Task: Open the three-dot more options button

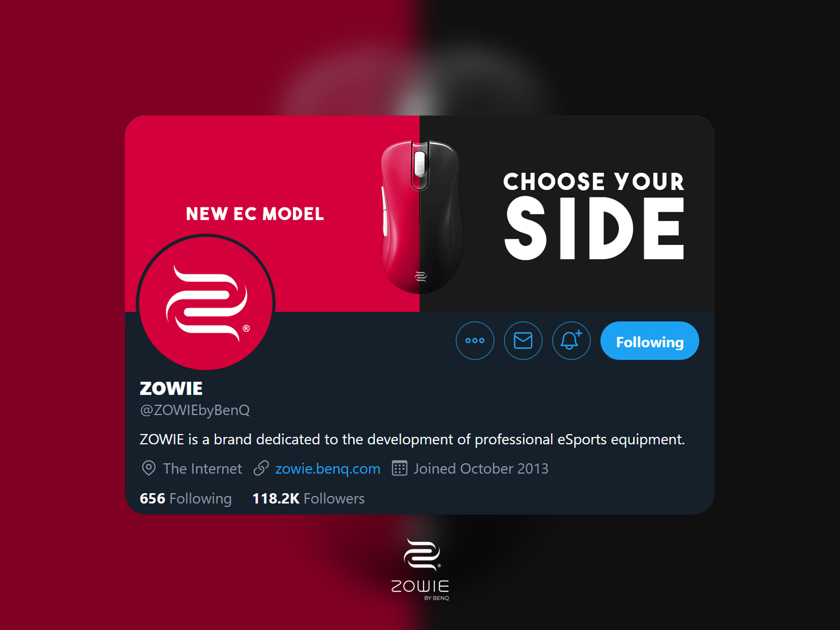Action: [475, 341]
